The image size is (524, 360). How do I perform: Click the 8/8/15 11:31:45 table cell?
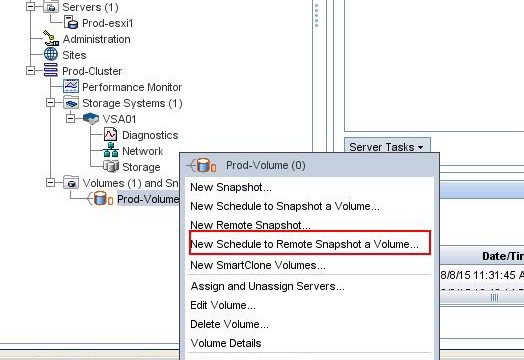(482, 275)
